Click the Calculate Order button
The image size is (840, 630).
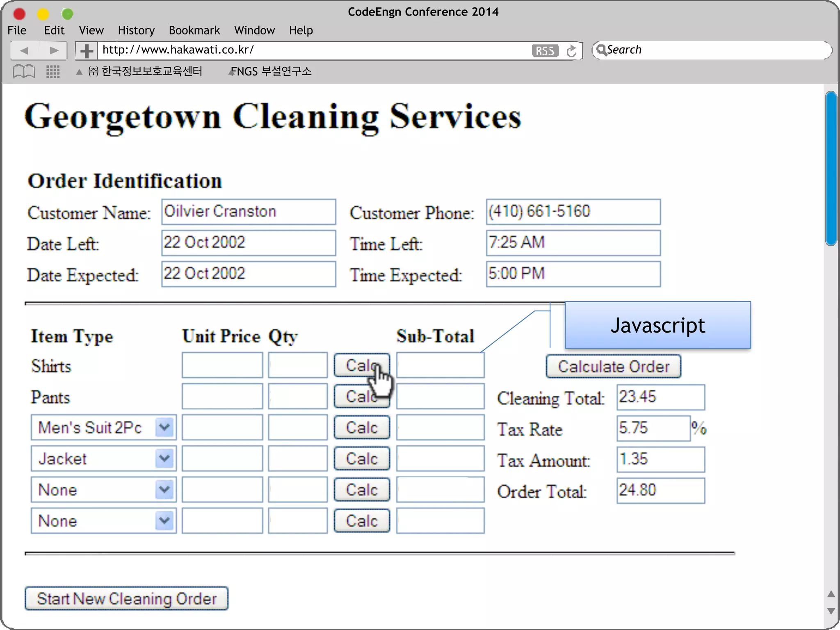(613, 366)
